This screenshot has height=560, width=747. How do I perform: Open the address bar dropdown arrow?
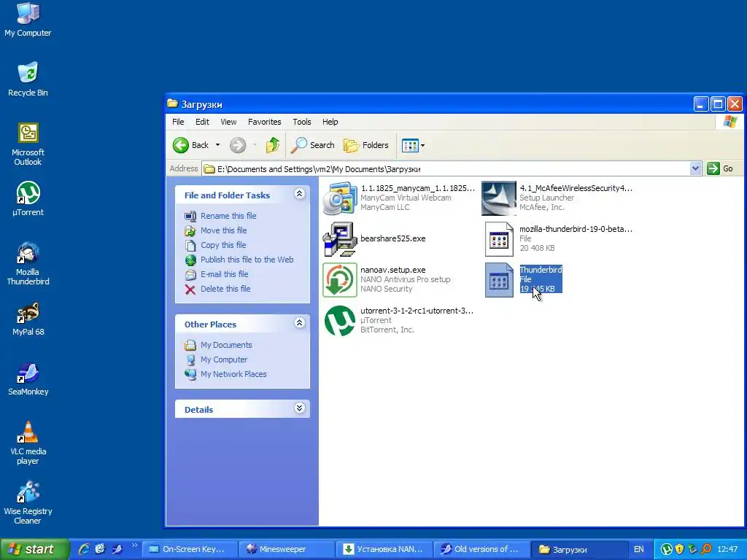(695, 168)
